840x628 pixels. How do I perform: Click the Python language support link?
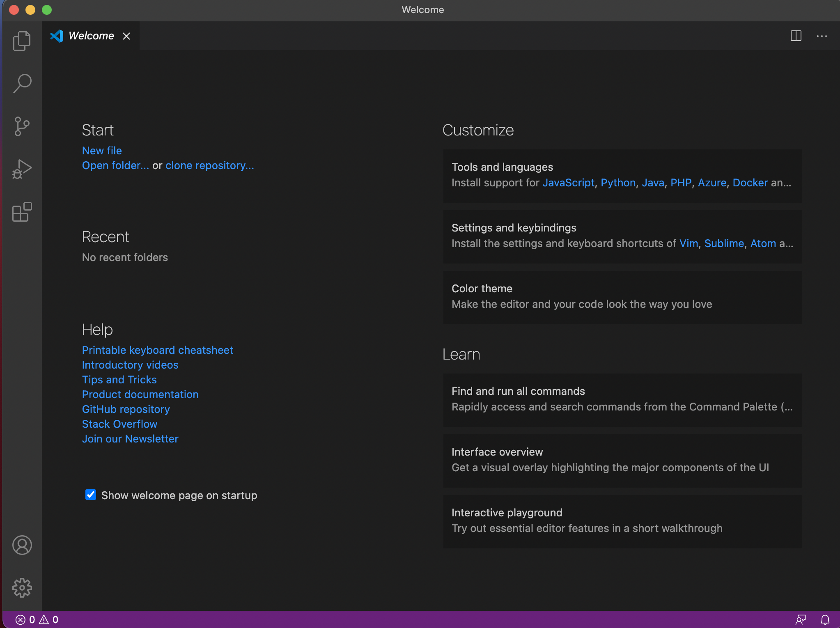(x=618, y=183)
